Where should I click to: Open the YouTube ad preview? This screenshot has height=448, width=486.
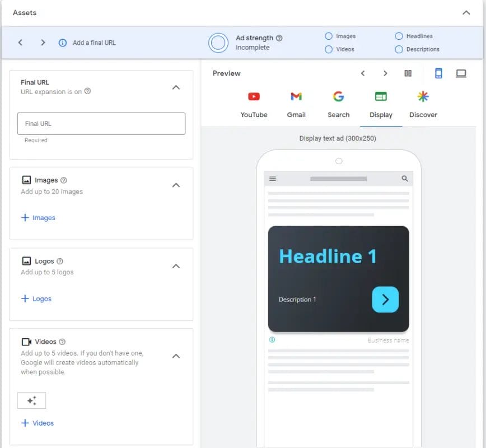pyautogui.click(x=254, y=104)
